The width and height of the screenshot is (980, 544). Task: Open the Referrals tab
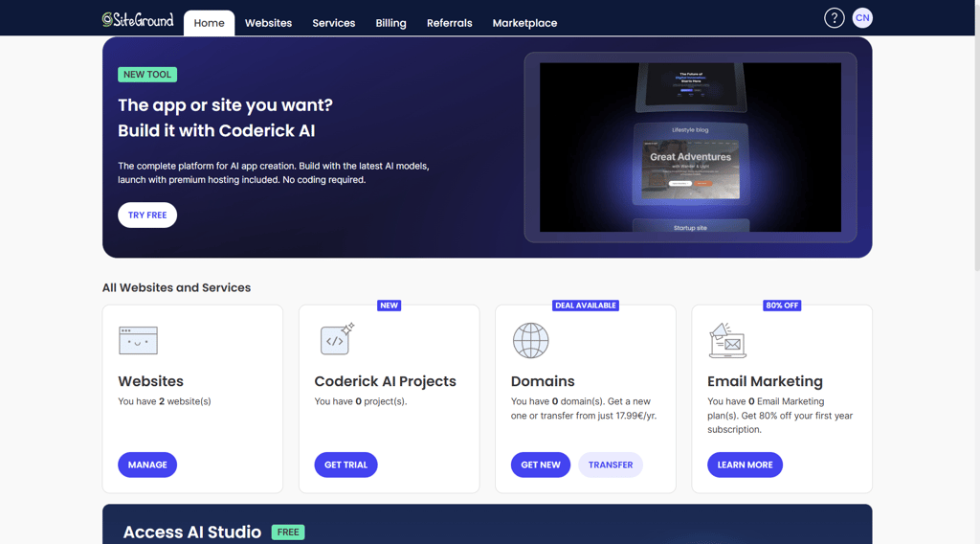450,23
